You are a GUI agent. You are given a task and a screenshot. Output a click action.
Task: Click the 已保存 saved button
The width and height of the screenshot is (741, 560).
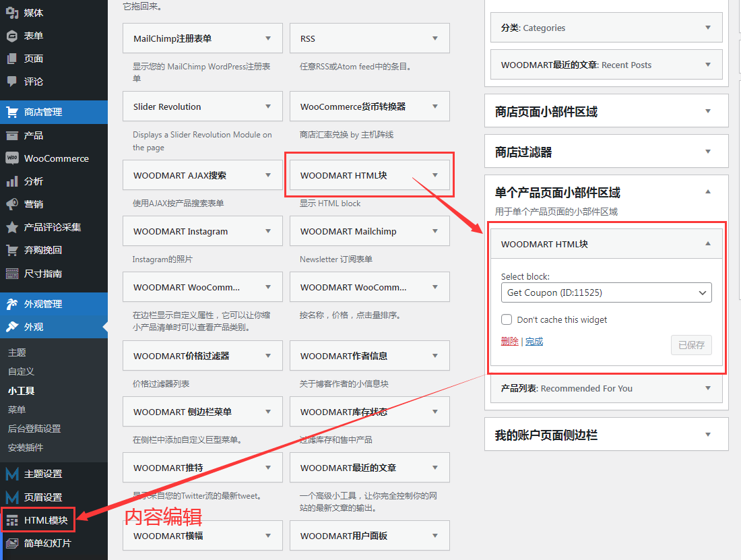tap(691, 345)
